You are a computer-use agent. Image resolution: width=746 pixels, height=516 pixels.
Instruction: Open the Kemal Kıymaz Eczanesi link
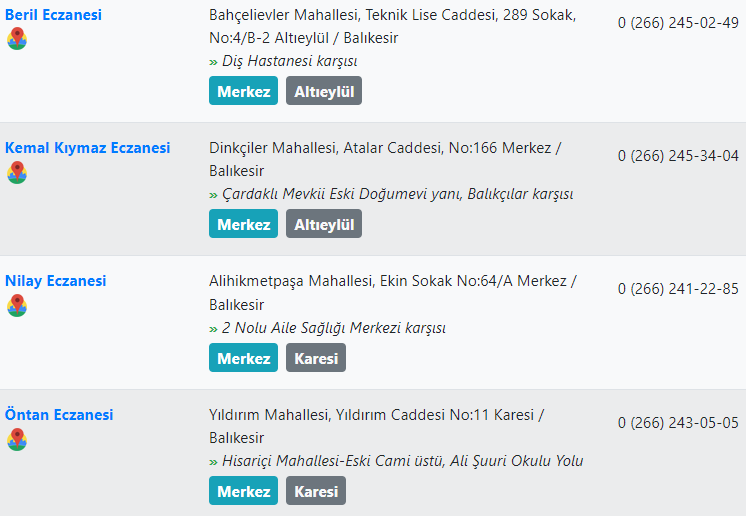point(88,148)
